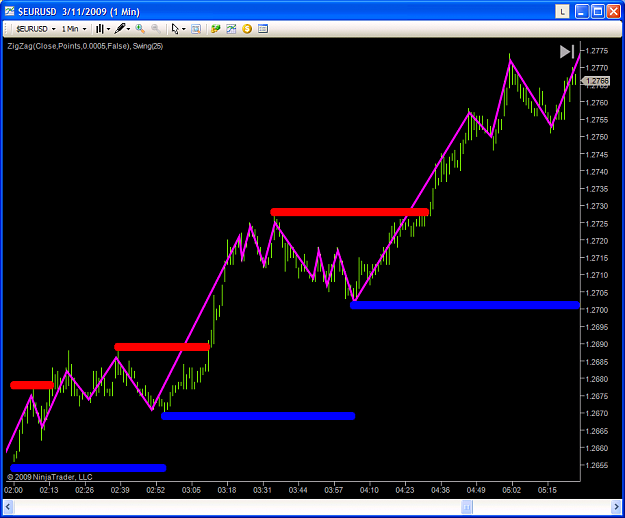Select the drawing pencil tool
Screen dimensions: 625x518
tap(120, 29)
